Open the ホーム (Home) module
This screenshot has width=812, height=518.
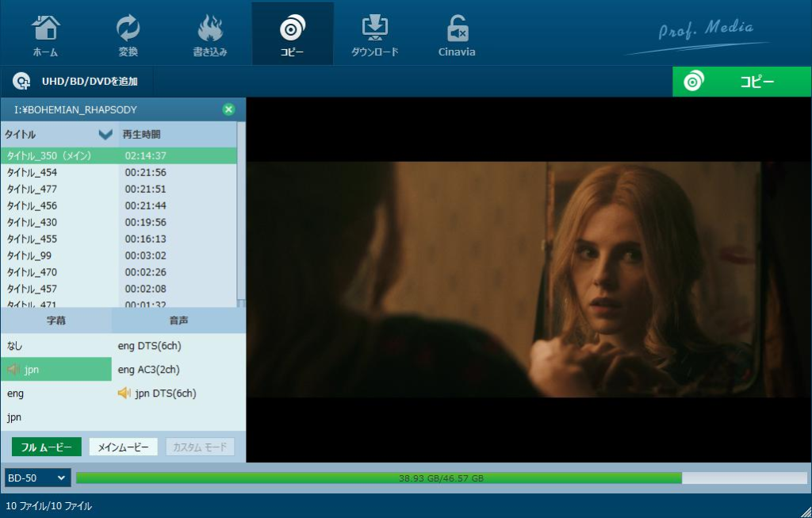point(45,33)
